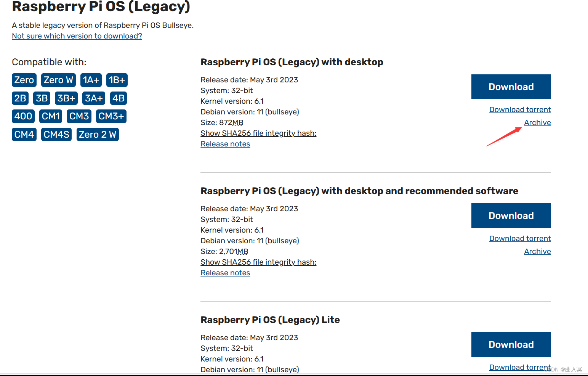Image resolution: width=588 pixels, height=376 pixels.
Task: Click Download torrent for the Lite edition
Action: 520,367
